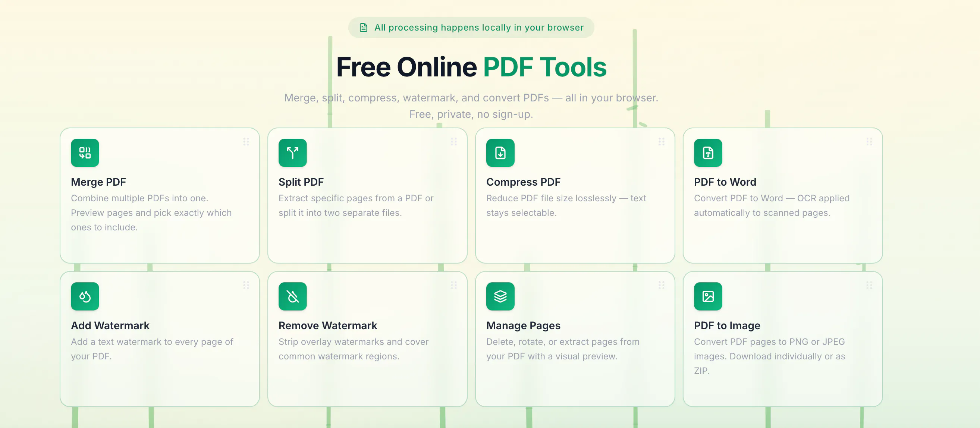Click the drag handle on Manage Pages card
This screenshot has height=428, width=980.
pyautogui.click(x=662, y=285)
